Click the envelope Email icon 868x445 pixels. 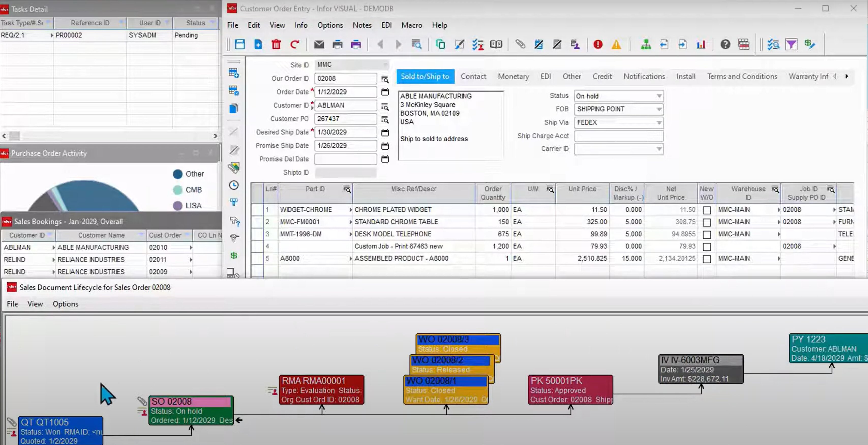pos(319,44)
